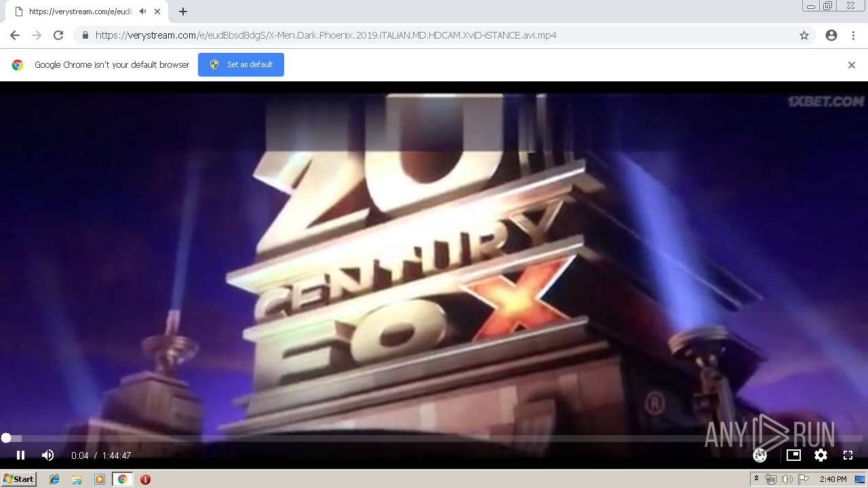Mute the tab via its speaker icon
The height and width of the screenshot is (488, 868).
pos(143,12)
